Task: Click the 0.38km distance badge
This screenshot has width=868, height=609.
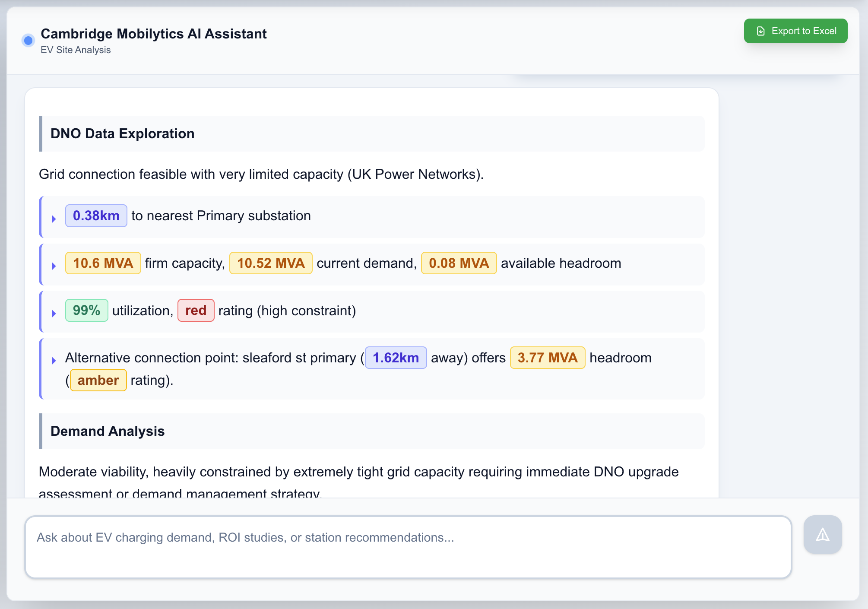Action: tap(96, 216)
